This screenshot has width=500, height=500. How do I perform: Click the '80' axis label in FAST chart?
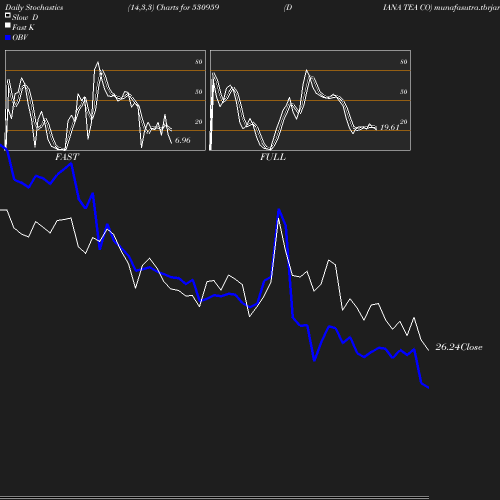tap(199, 62)
